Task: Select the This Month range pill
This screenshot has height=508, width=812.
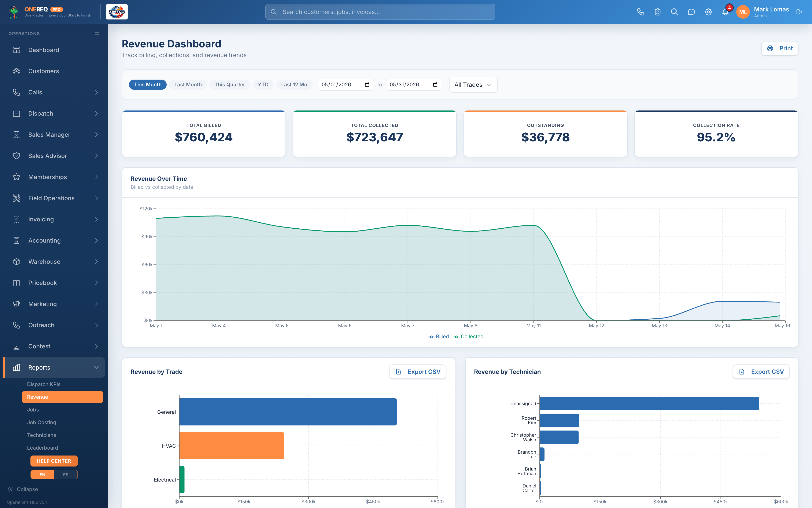Action: [x=148, y=85]
